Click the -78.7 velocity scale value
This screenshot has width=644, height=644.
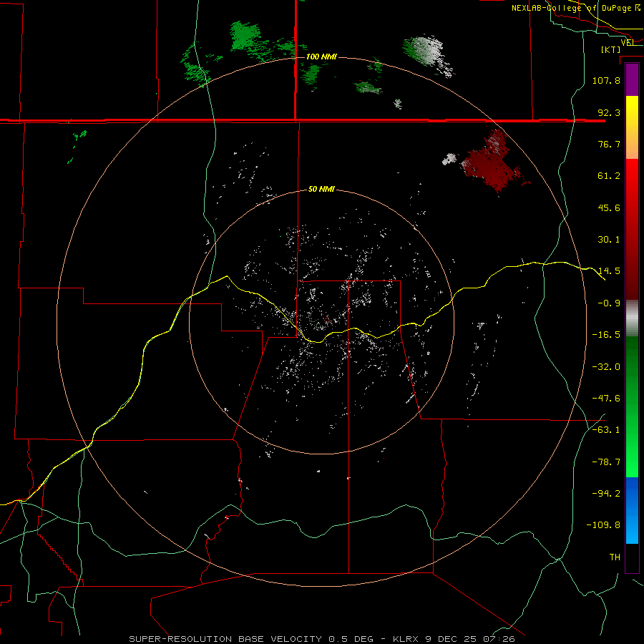[x=606, y=462]
